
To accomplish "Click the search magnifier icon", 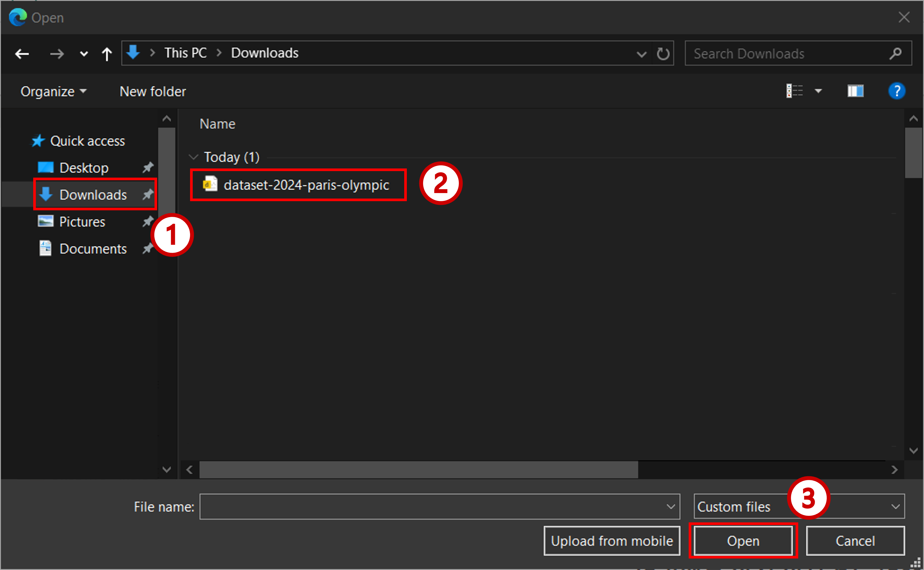I will [896, 54].
